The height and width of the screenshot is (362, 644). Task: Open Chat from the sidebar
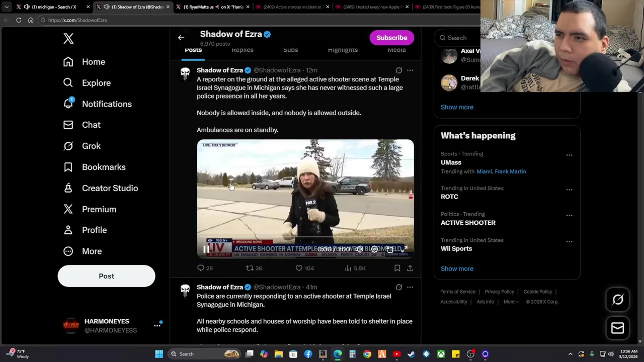coord(82,125)
